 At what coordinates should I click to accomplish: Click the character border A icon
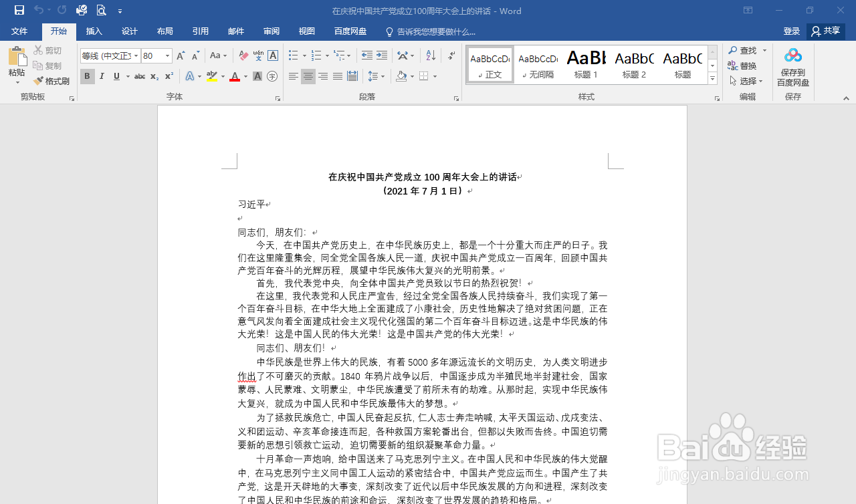click(273, 55)
